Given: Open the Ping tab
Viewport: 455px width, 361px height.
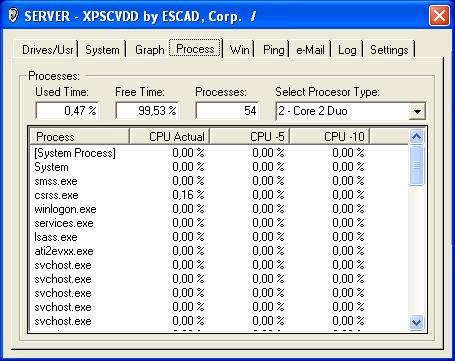Looking at the screenshot, I should pyautogui.click(x=273, y=50).
